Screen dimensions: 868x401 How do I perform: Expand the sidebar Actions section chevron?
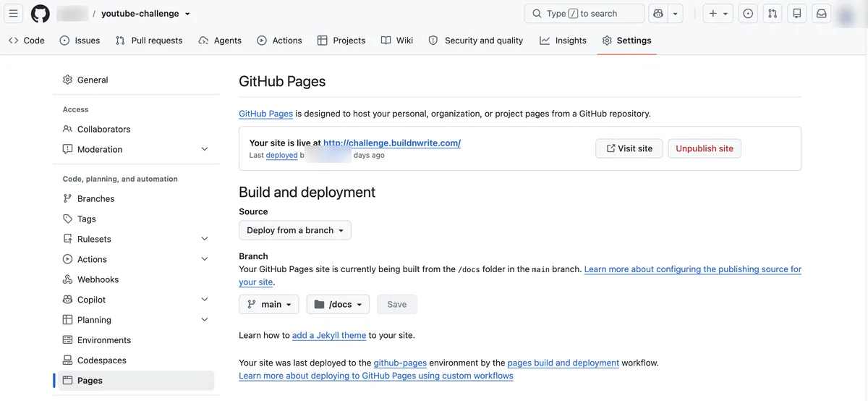pos(205,259)
